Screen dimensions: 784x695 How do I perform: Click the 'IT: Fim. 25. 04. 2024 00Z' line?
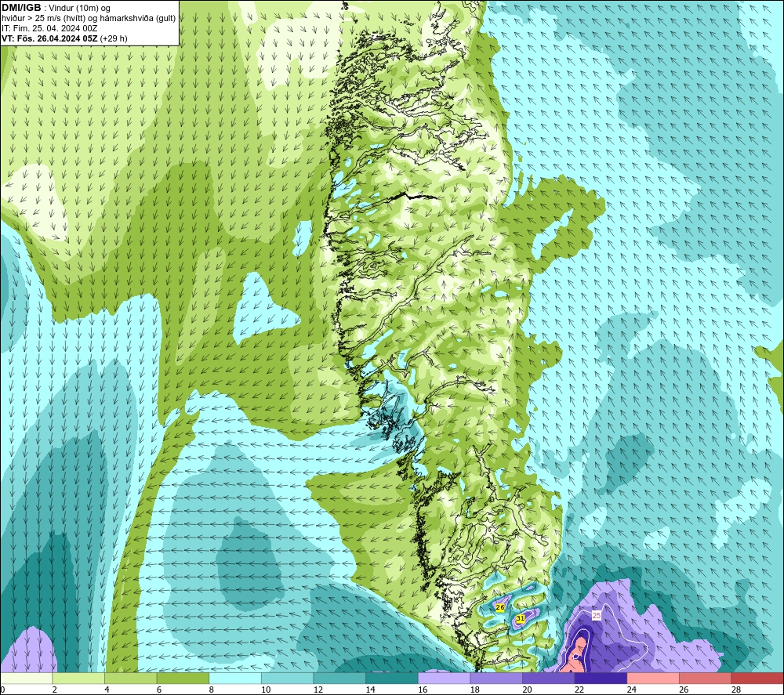[x=49, y=28]
